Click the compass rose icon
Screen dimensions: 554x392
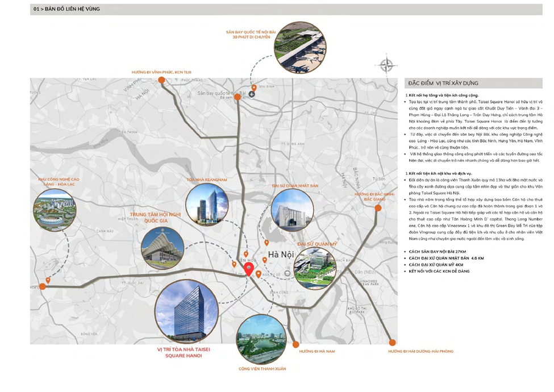coord(386,65)
